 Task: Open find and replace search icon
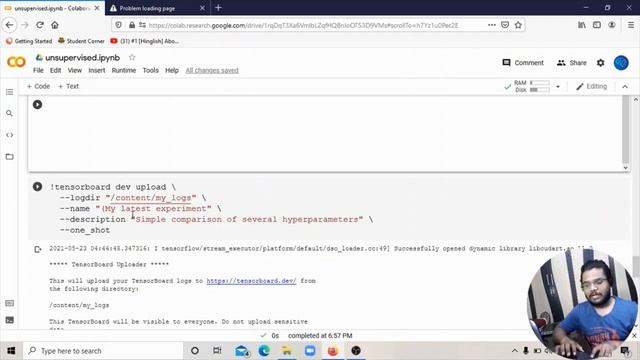(x=9, y=113)
